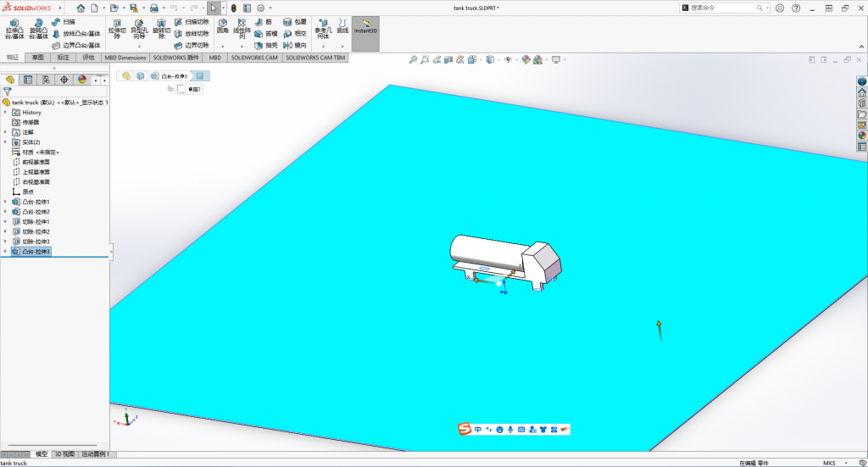This screenshot has height=467, width=868.
Task: Select the Revolved Boss/Base (旋转凸台/基体) tool
Action: (39, 30)
